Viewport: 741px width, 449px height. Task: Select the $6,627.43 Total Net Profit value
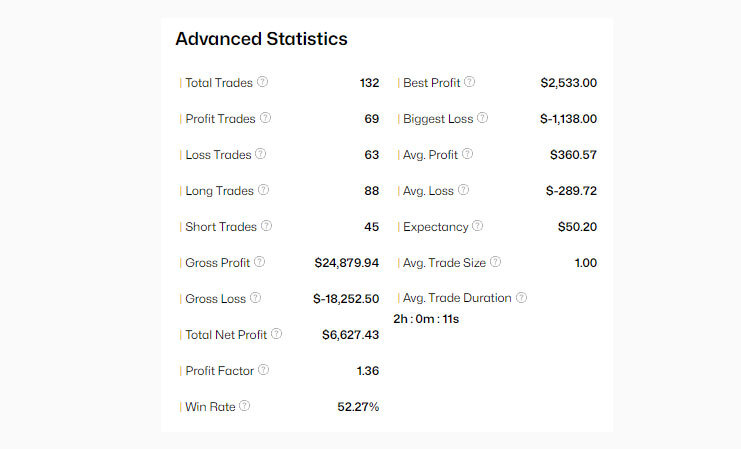coord(350,335)
